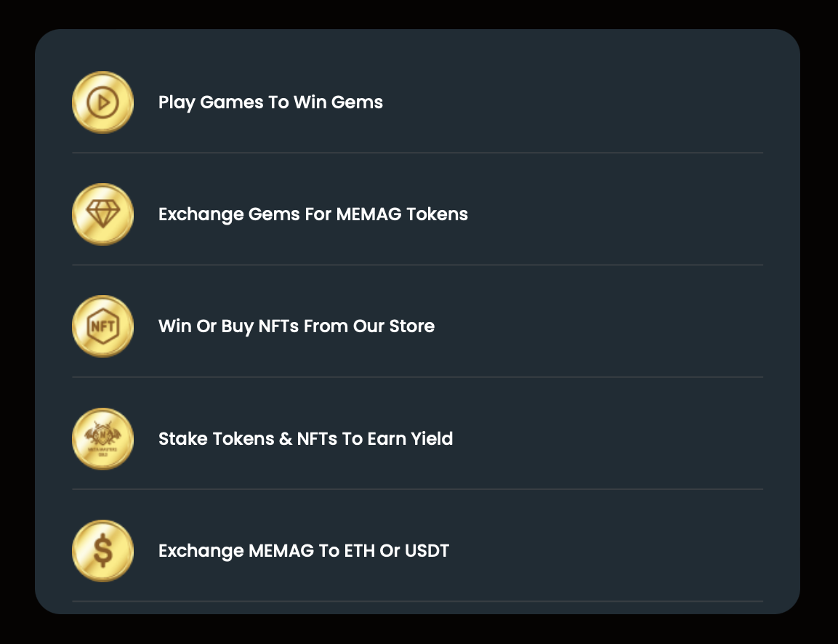Click the gold play-button coin icon

tap(102, 102)
